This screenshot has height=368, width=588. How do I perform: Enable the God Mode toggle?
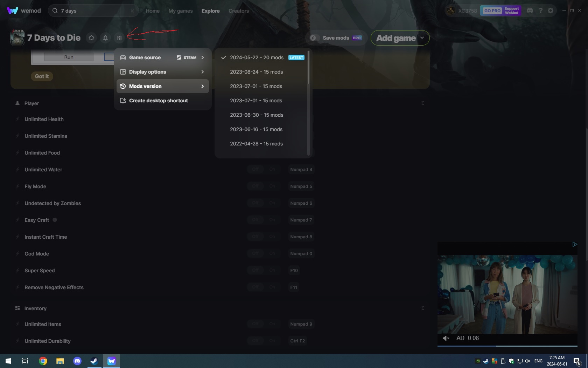click(272, 253)
